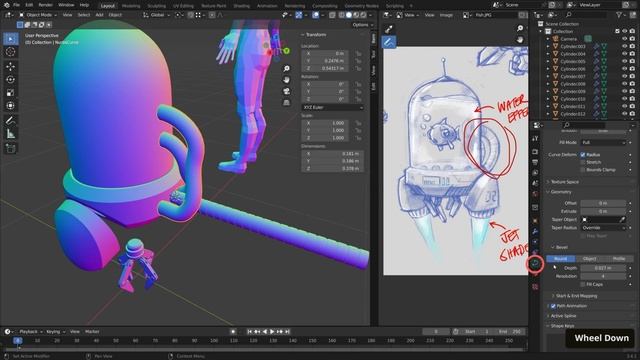The width and height of the screenshot is (640, 360).
Task: Select the Measure tool
Action: tap(11, 133)
